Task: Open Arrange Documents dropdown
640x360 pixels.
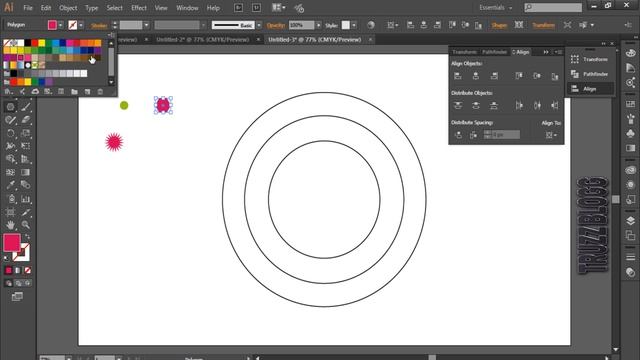Action: pyautogui.click(x=279, y=7)
